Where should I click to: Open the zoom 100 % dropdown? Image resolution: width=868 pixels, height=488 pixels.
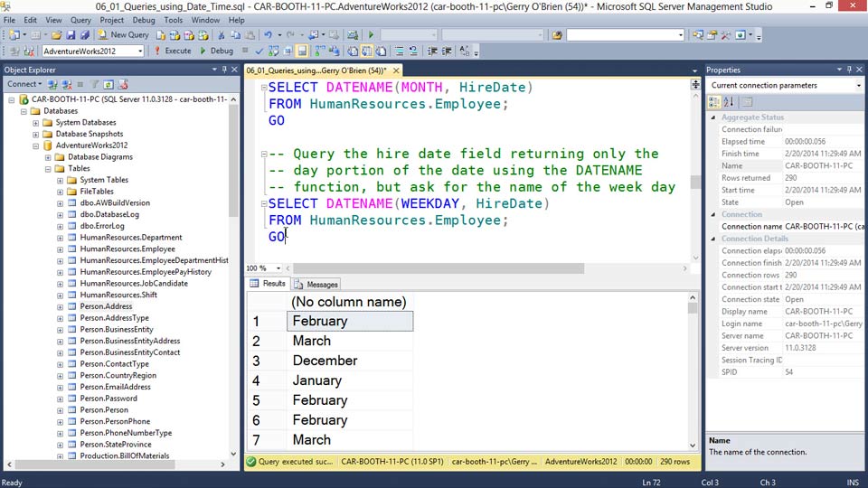278,268
